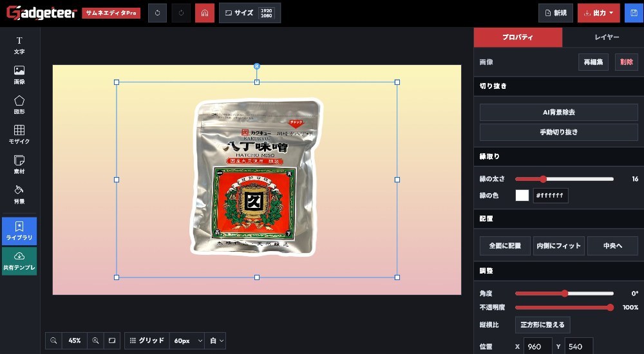Viewport: 644px width, 354px height.
Task: Zoom out the canvas with magnifier minus
Action: coord(53,340)
